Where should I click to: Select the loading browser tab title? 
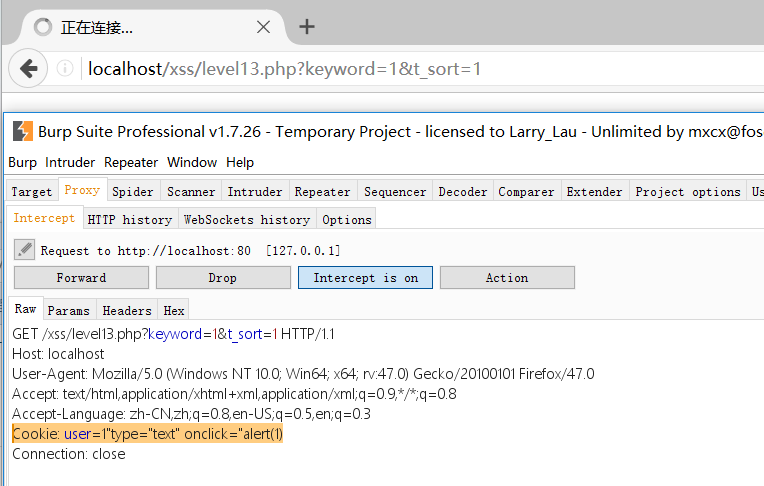coord(96,28)
